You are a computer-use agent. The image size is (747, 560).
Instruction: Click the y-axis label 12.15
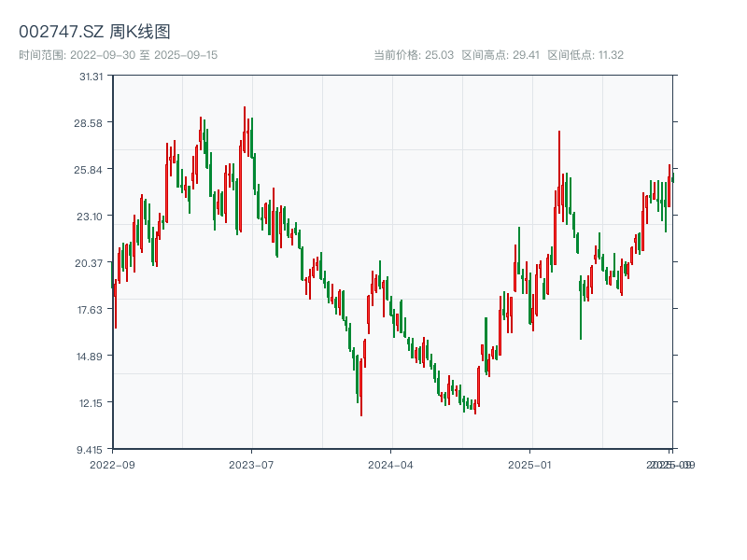coord(91,403)
